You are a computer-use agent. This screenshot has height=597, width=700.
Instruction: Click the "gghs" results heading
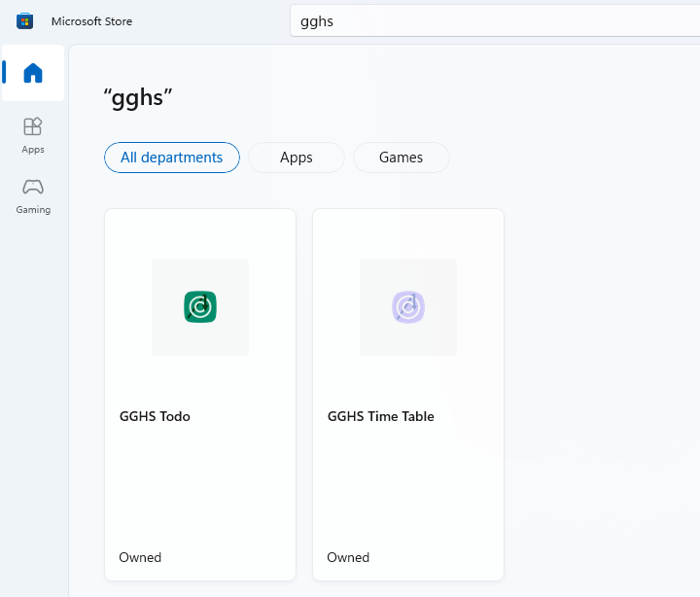tap(138, 98)
